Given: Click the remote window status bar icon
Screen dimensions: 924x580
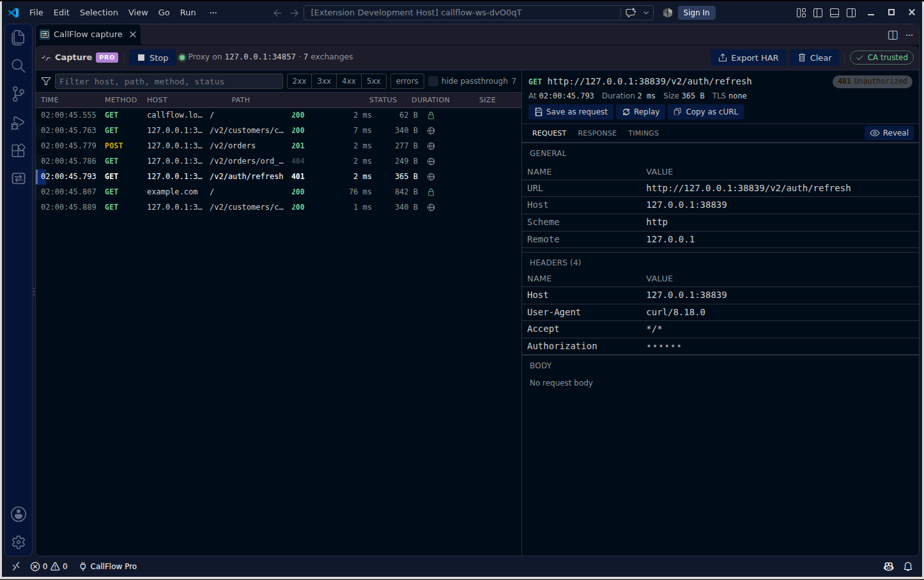Looking at the screenshot, I should click(x=16, y=567).
